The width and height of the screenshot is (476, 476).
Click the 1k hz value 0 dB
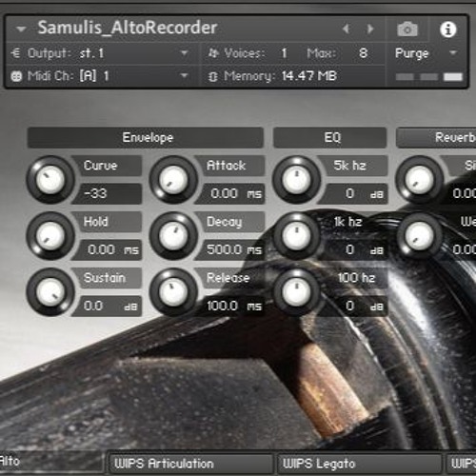tap(354, 249)
